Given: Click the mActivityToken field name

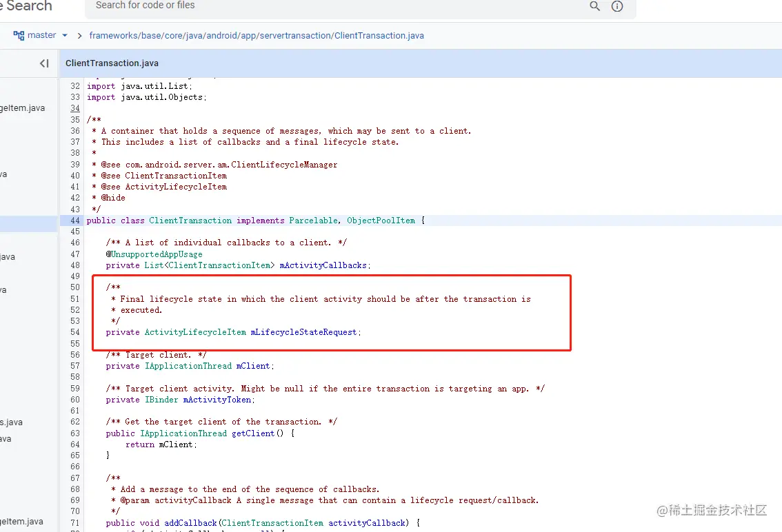Looking at the screenshot, I should point(217,400).
